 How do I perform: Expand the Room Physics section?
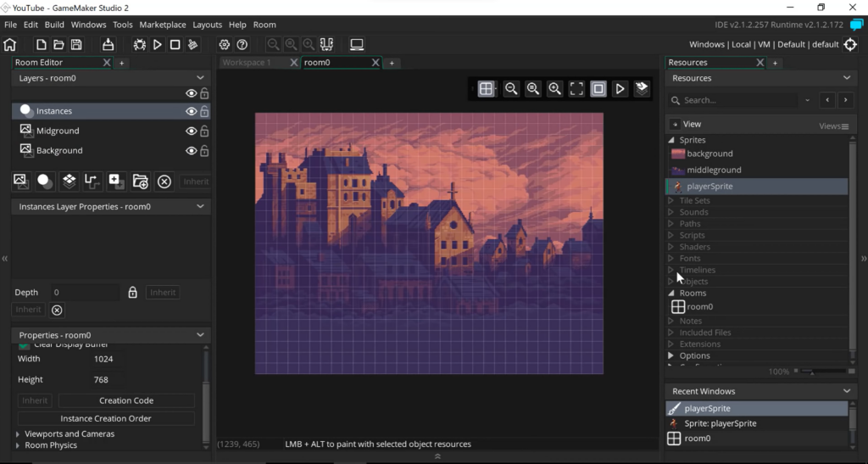click(18, 445)
